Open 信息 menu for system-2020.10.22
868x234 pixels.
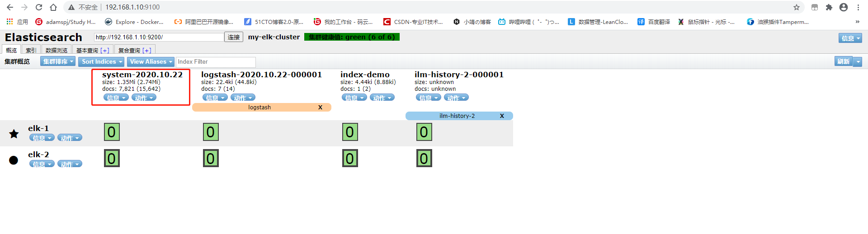tap(116, 98)
